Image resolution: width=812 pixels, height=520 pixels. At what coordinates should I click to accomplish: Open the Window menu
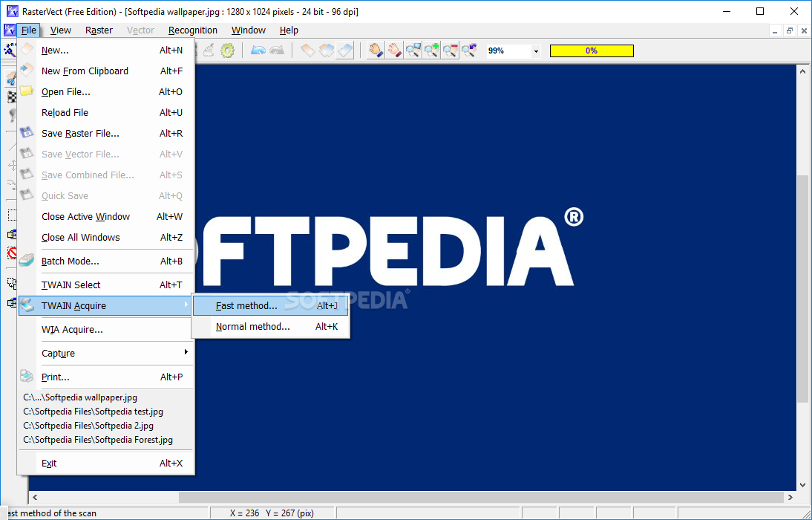click(249, 30)
